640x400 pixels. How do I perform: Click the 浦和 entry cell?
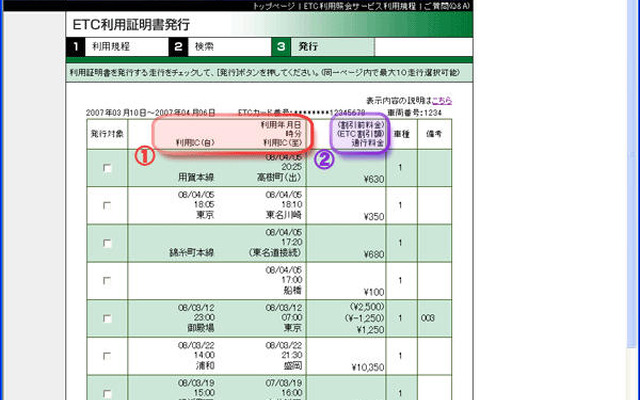point(205,365)
